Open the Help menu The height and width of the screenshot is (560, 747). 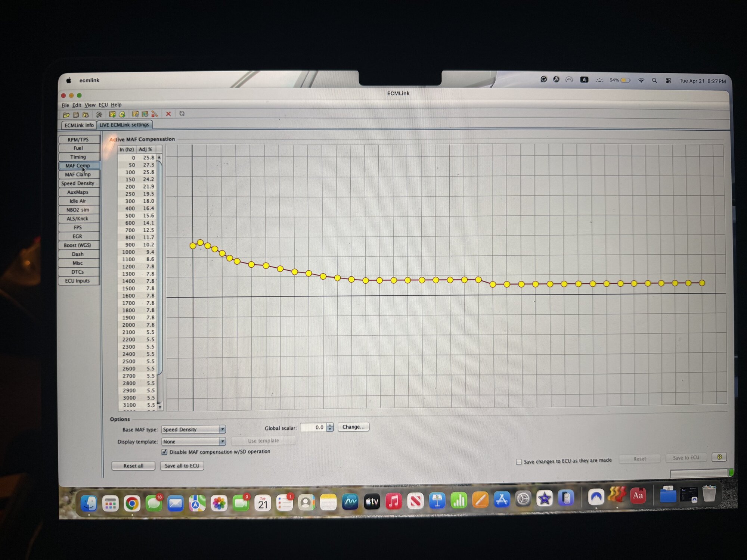coord(116,105)
